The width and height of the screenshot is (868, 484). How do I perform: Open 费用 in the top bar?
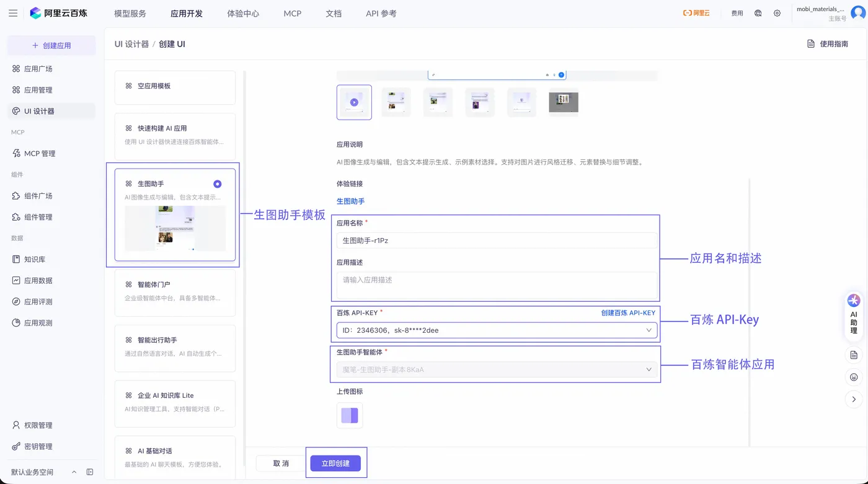(x=737, y=13)
